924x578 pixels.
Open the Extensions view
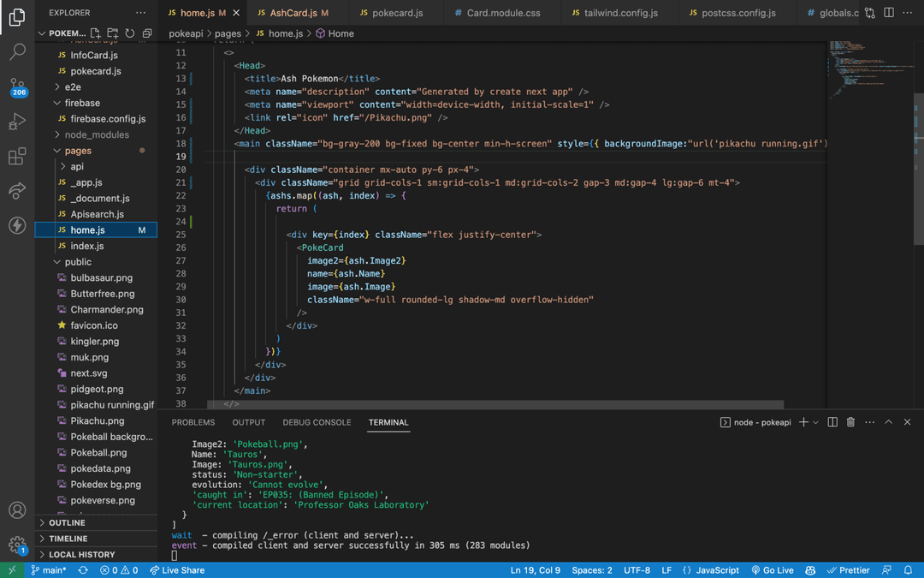[x=17, y=157]
